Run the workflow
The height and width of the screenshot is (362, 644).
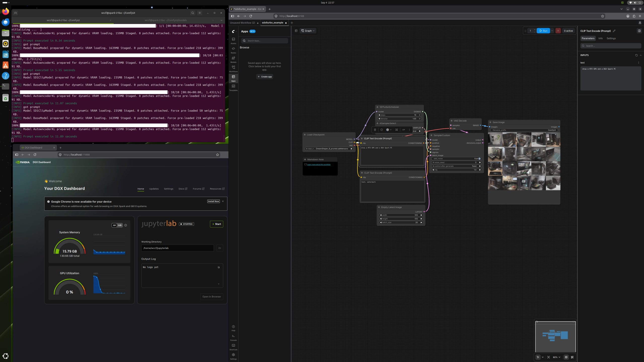coord(543,31)
